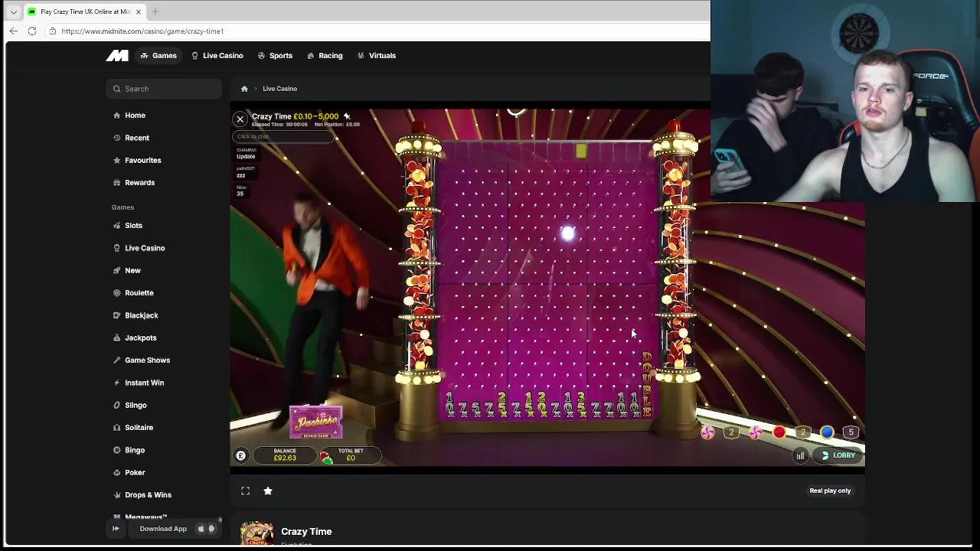Open the currency pound icon in game
The width and height of the screenshot is (980, 551).
tap(240, 455)
